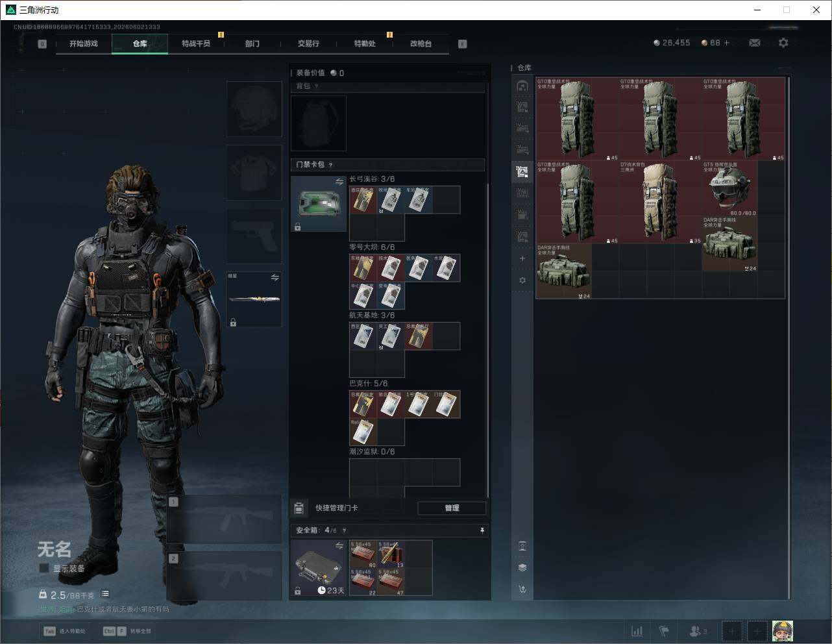Select the first key card under 巴克什
This screenshot has width=832, height=644.
[x=363, y=404]
